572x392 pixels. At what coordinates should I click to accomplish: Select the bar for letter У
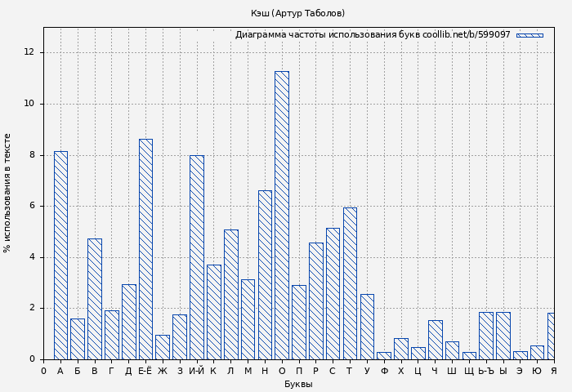[367, 327]
